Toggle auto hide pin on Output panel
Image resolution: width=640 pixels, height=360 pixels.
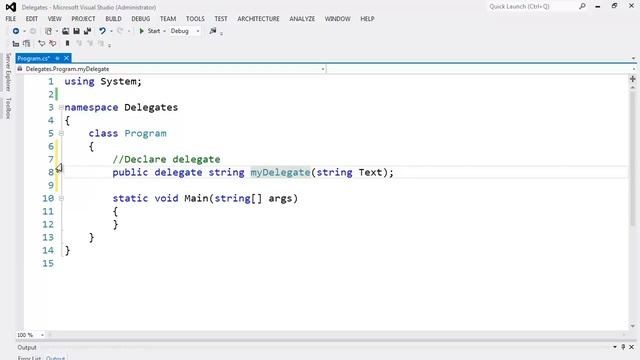(623, 347)
